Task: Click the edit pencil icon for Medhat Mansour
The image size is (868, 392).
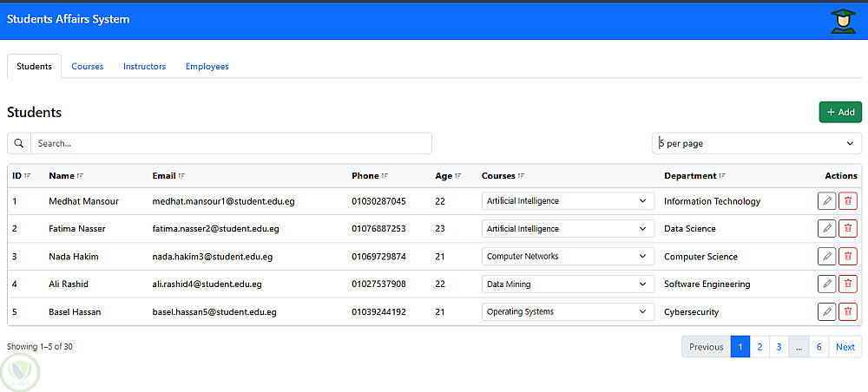Action: click(x=826, y=201)
